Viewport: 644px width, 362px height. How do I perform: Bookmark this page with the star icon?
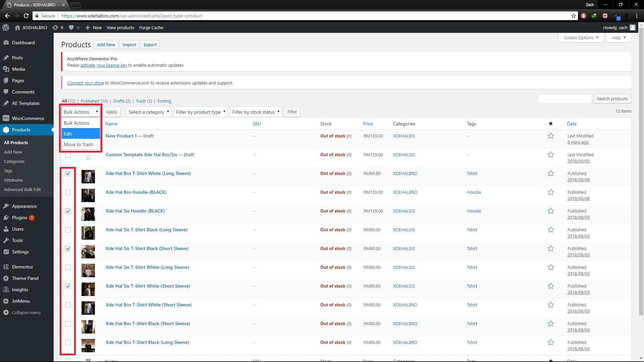tap(574, 16)
